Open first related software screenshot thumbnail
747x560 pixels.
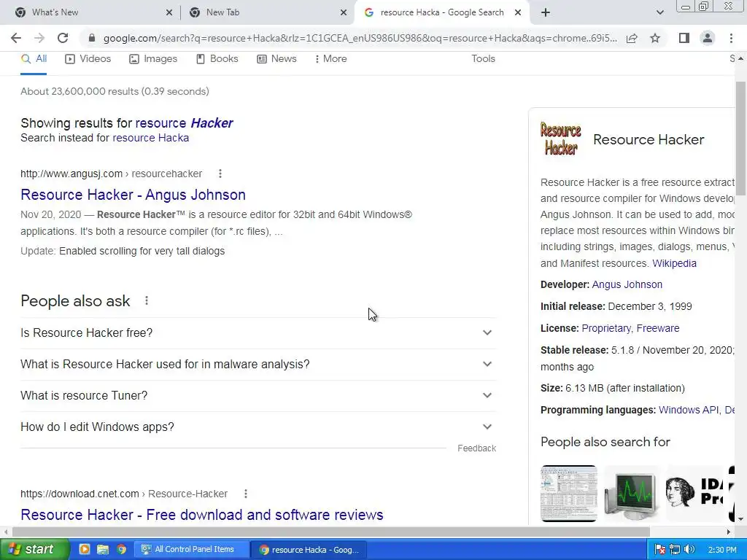(x=569, y=494)
